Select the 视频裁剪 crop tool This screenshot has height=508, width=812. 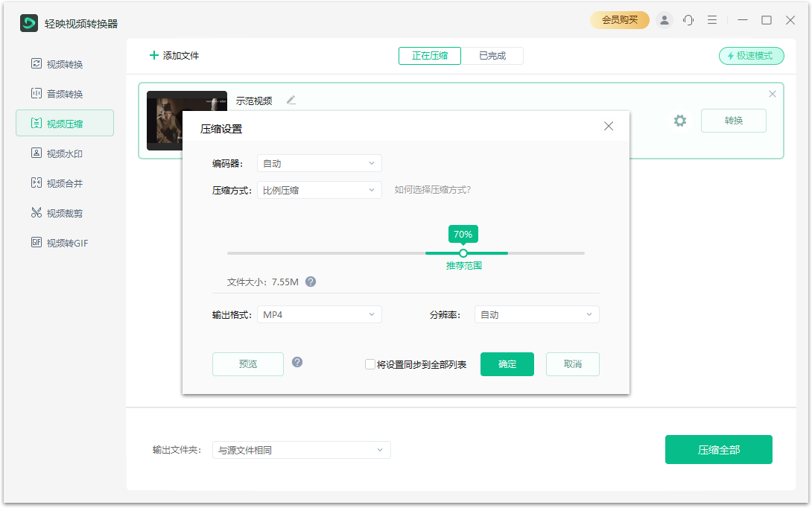point(64,212)
